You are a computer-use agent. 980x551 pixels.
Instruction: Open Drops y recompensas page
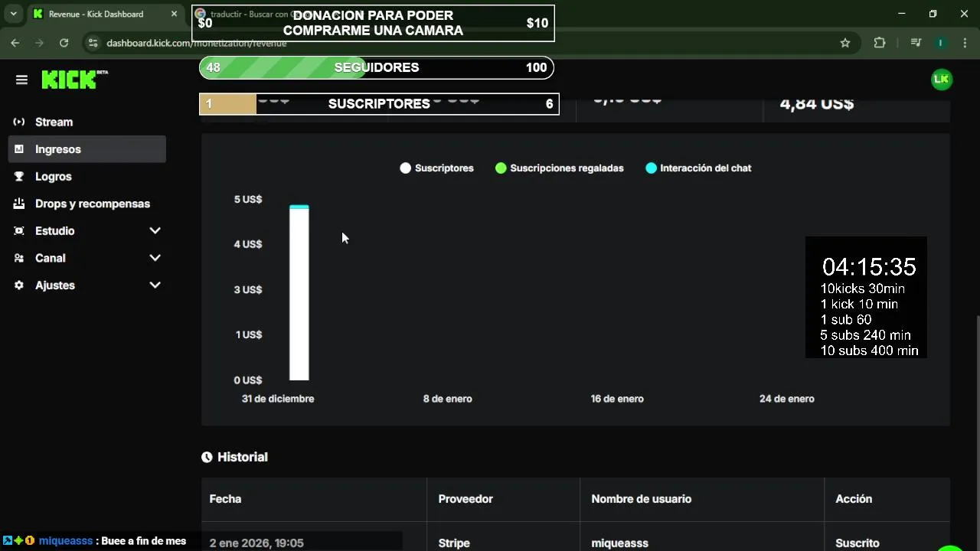(x=87, y=204)
